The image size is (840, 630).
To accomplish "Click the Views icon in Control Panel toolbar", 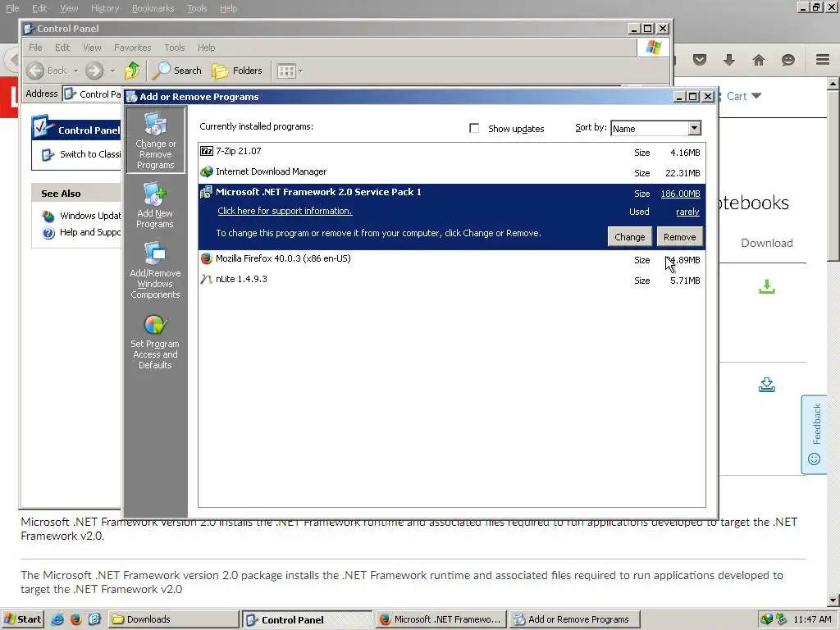I will (286, 71).
